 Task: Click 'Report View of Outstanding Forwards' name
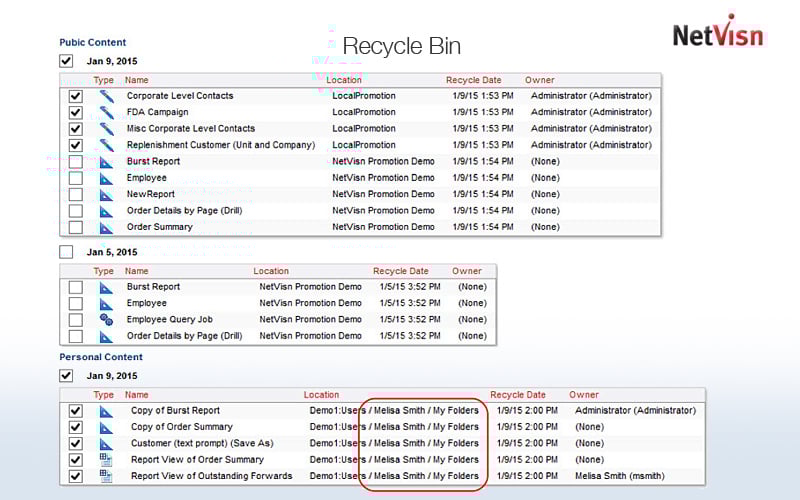pyautogui.click(x=212, y=476)
